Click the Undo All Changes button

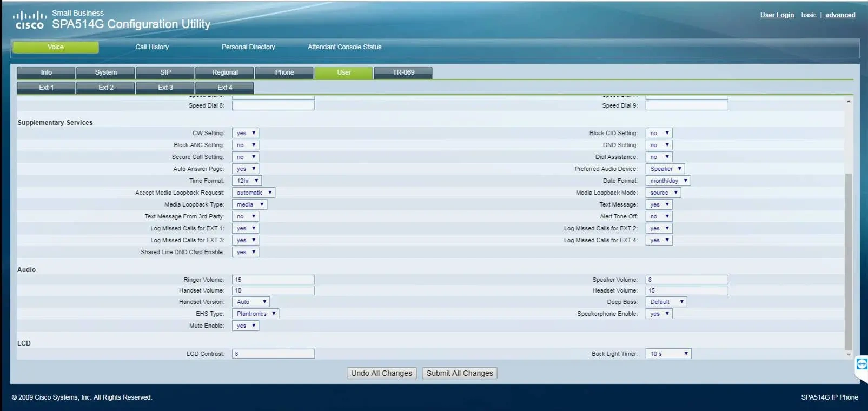(381, 373)
